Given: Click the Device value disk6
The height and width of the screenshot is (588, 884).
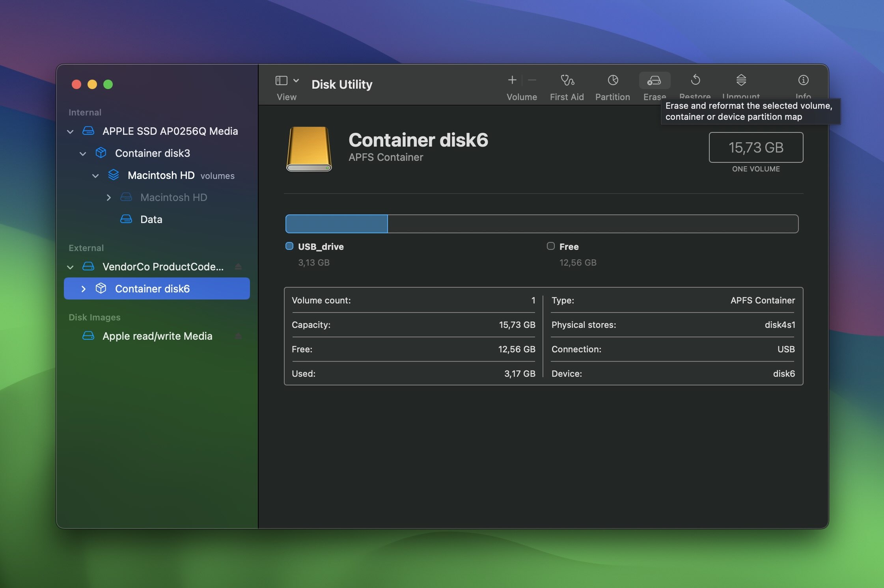Looking at the screenshot, I should pos(784,374).
